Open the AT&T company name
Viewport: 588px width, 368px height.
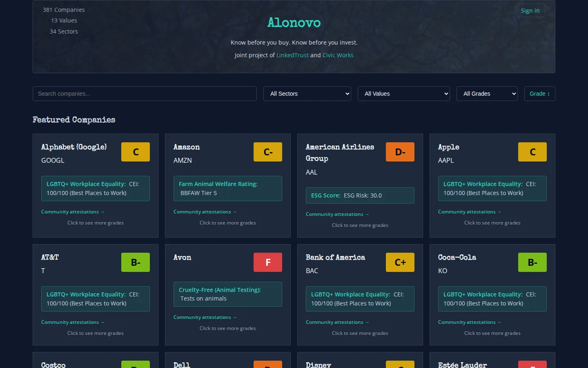click(50, 258)
